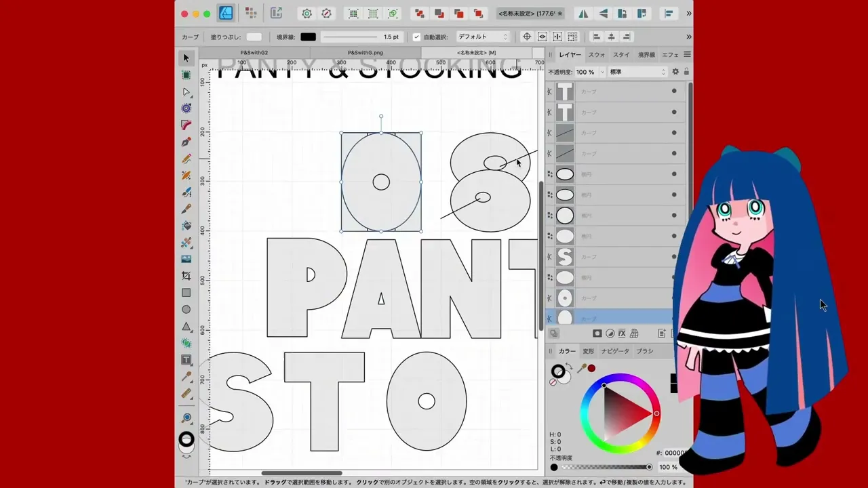Click the Subtract boolean operation icon

[x=439, y=13]
